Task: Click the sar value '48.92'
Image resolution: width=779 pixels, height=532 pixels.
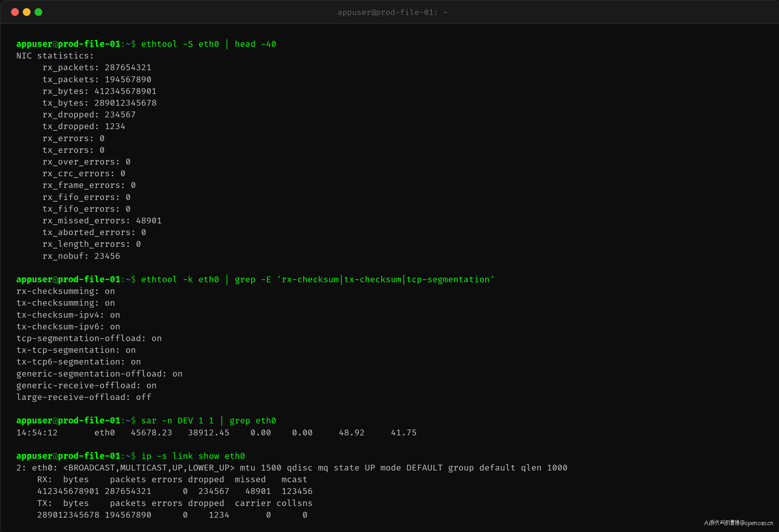Action: click(351, 432)
